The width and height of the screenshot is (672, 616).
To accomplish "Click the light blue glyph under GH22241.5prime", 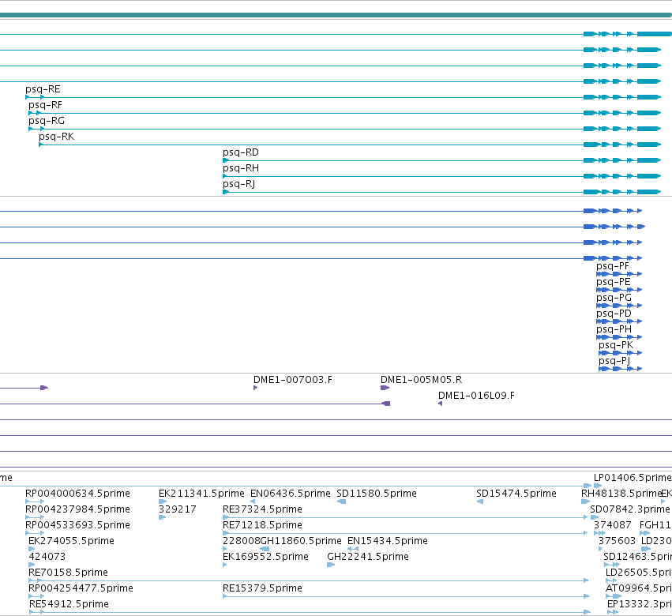I will [331, 565].
